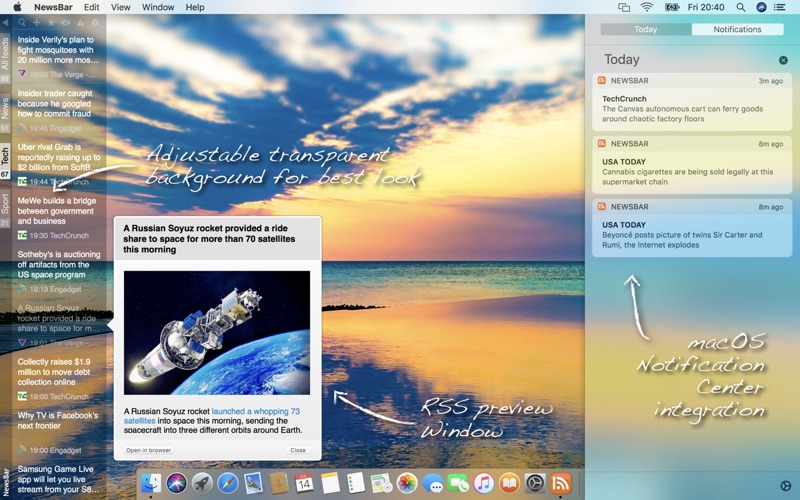800x500 pixels.
Task: Click Siri icon in menu bar
Action: click(761, 7)
